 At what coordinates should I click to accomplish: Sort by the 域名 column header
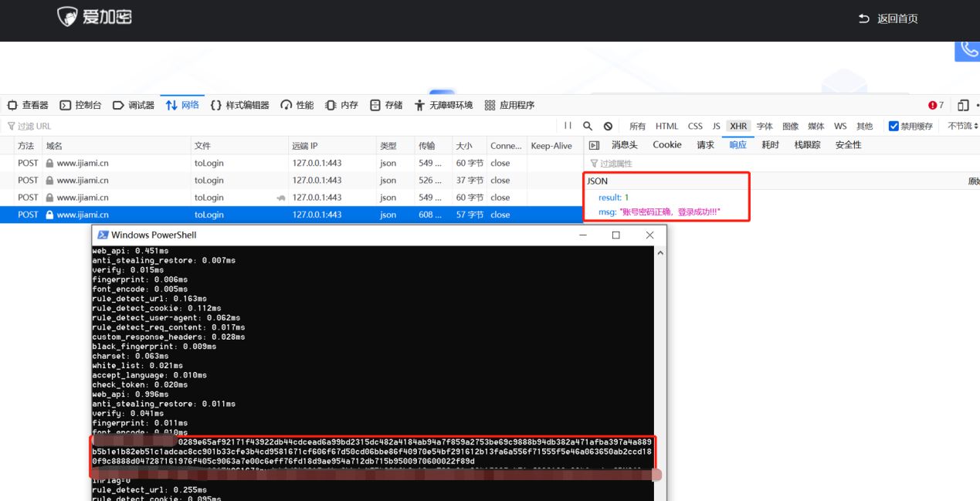click(x=117, y=146)
